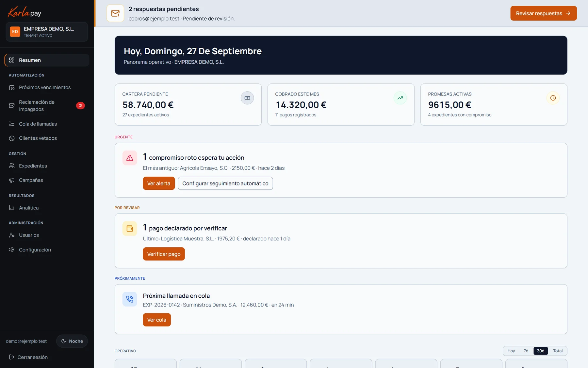Click the Cola de llamadas list icon
Image resolution: width=588 pixels, height=368 pixels.
pyautogui.click(x=12, y=124)
